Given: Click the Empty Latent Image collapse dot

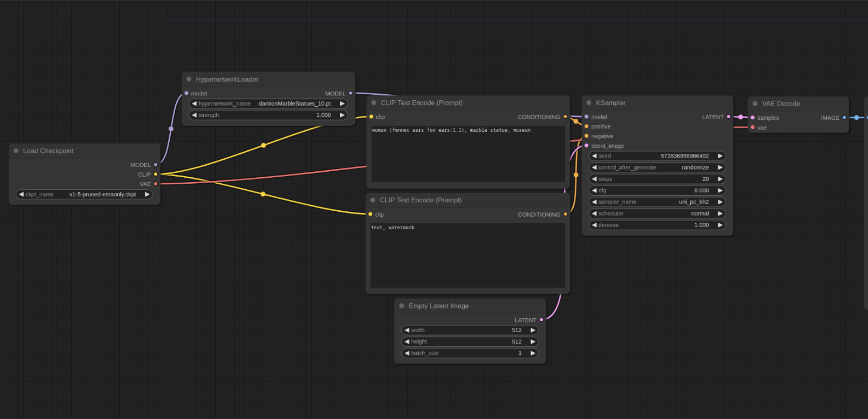Looking at the screenshot, I should (x=401, y=306).
